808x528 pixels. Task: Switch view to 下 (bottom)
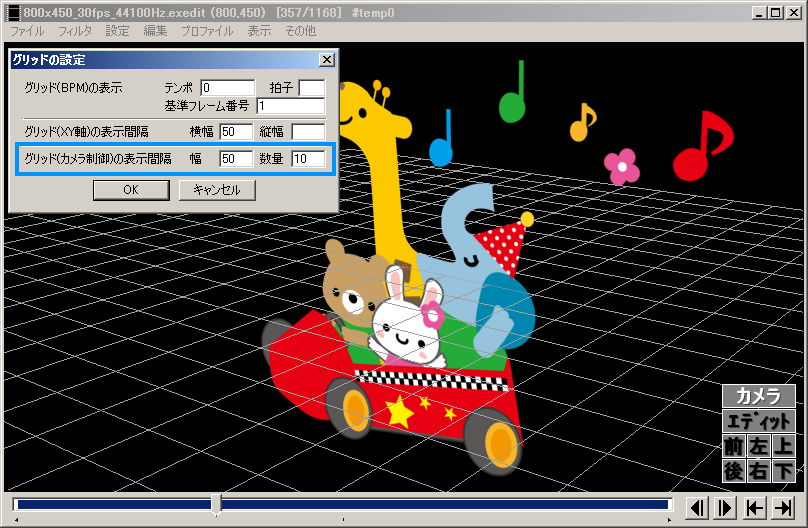pos(783,471)
